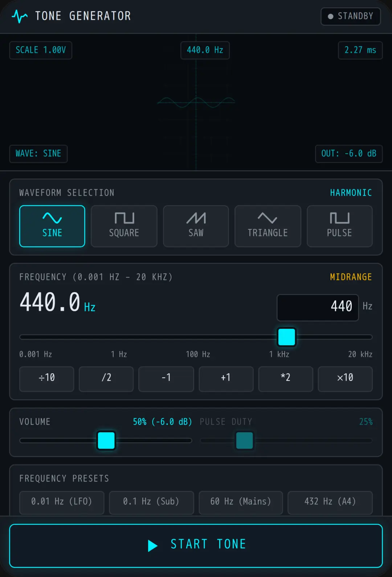Decrease frequency by 1 Hz
This screenshot has height=577, width=392.
(x=166, y=379)
